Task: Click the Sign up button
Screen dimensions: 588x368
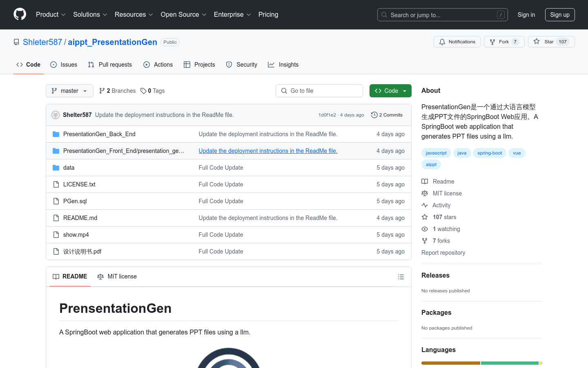Action: coord(560,15)
